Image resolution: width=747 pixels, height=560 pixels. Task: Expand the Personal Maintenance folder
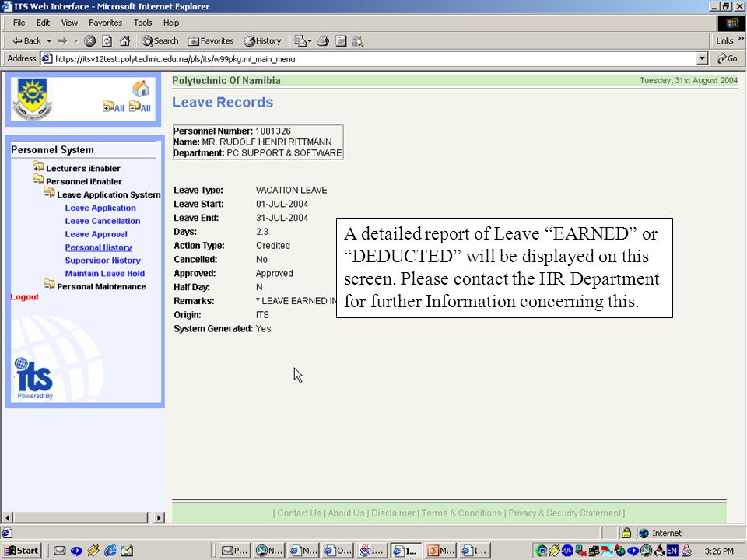(x=49, y=285)
